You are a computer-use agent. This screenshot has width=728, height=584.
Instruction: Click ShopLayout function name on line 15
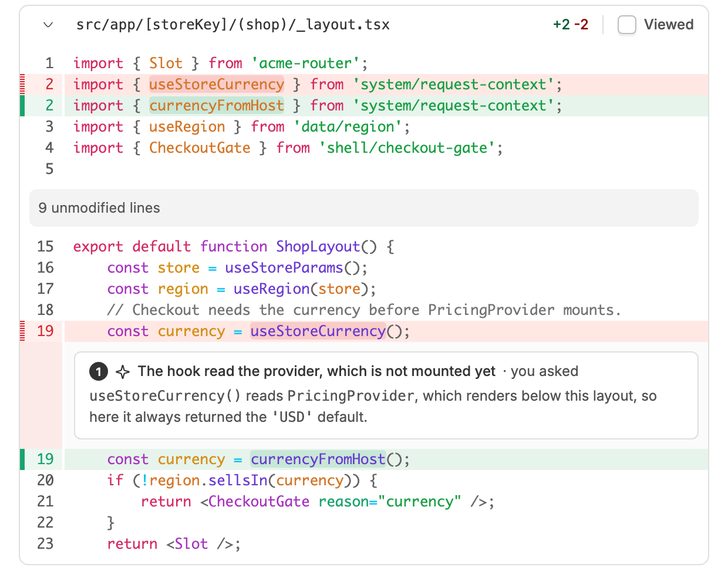[x=318, y=247]
